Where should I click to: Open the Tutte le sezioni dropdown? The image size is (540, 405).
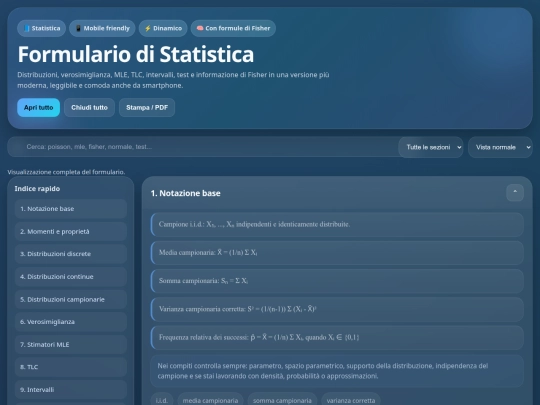click(431, 147)
